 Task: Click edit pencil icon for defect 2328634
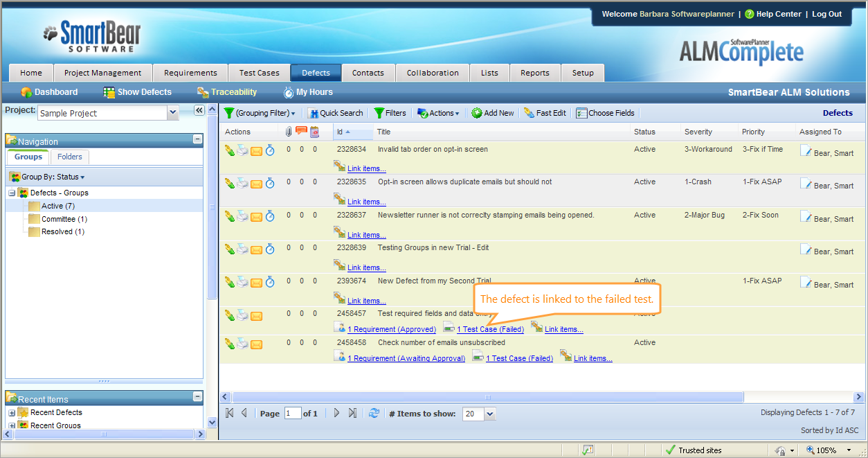(230, 150)
